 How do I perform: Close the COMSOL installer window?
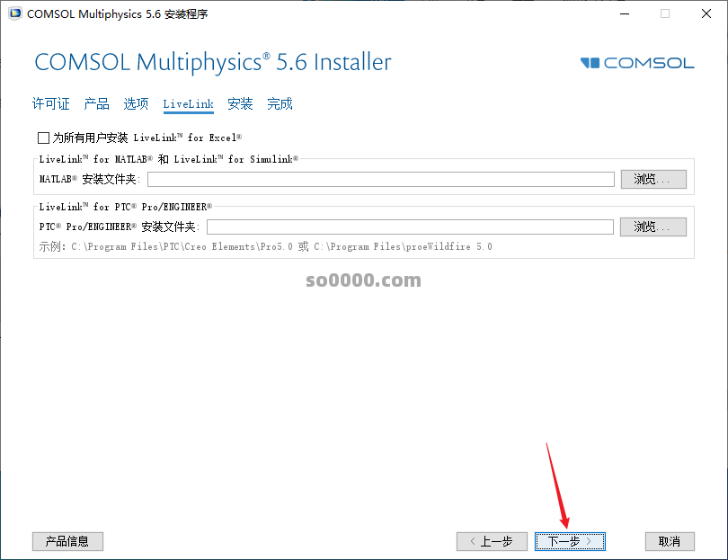coord(706,13)
